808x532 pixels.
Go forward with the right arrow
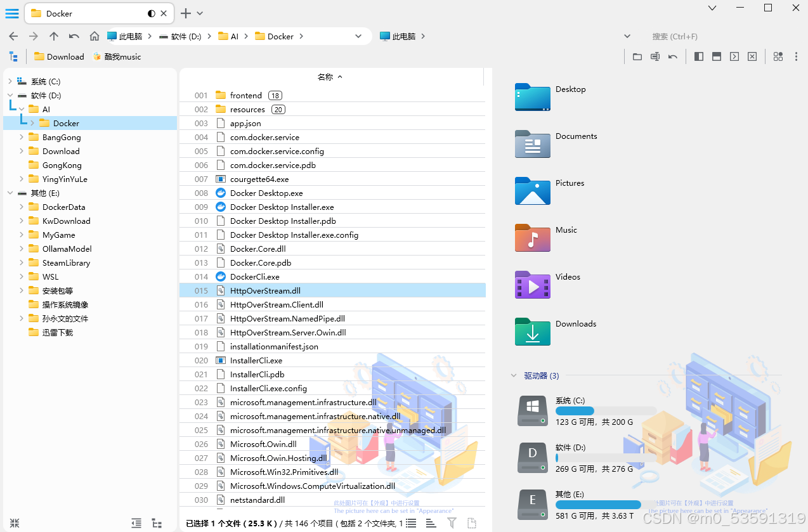[34, 36]
